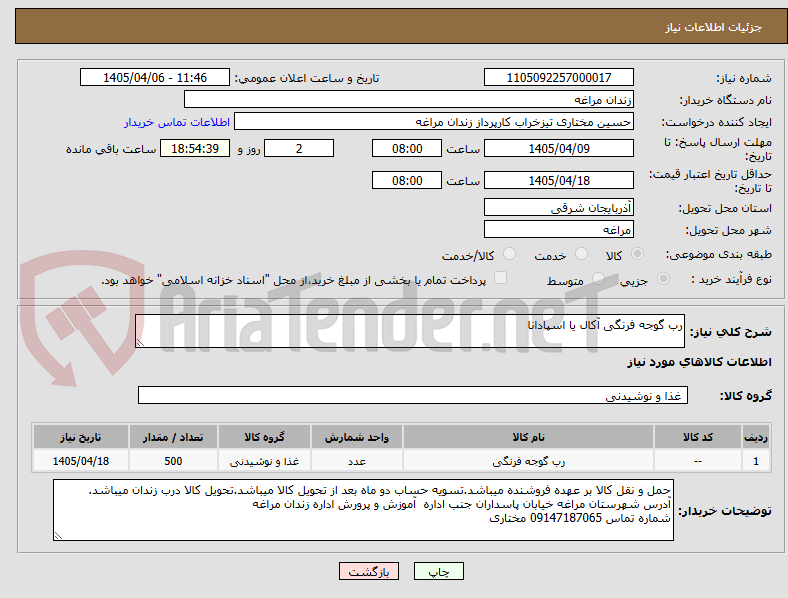Click the نام کالا column header
Image resolution: width=788 pixels, height=598 pixels.
tap(528, 437)
